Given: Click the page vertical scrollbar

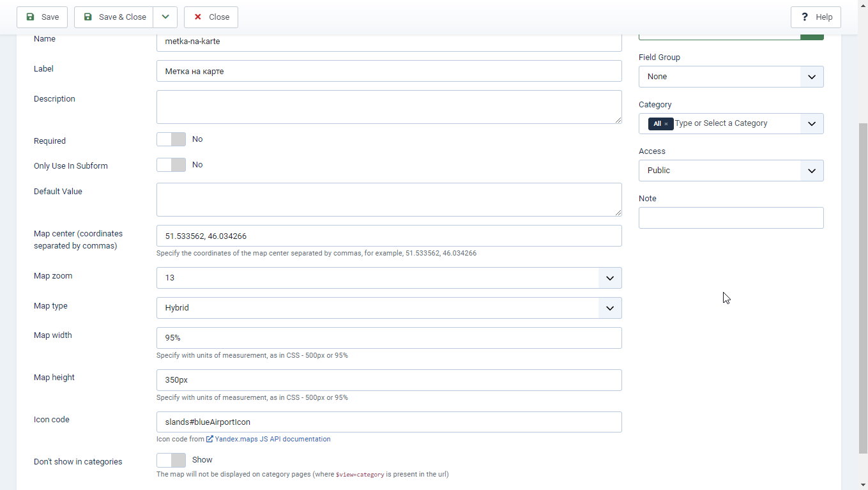Looking at the screenshot, I should coord(862,287).
